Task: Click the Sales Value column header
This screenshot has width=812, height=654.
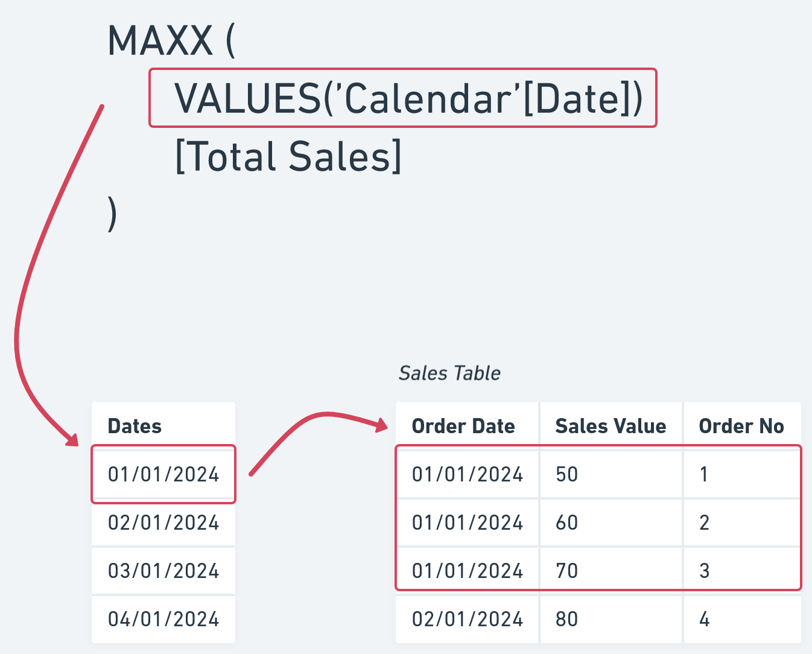Action: [x=611, y=426]
